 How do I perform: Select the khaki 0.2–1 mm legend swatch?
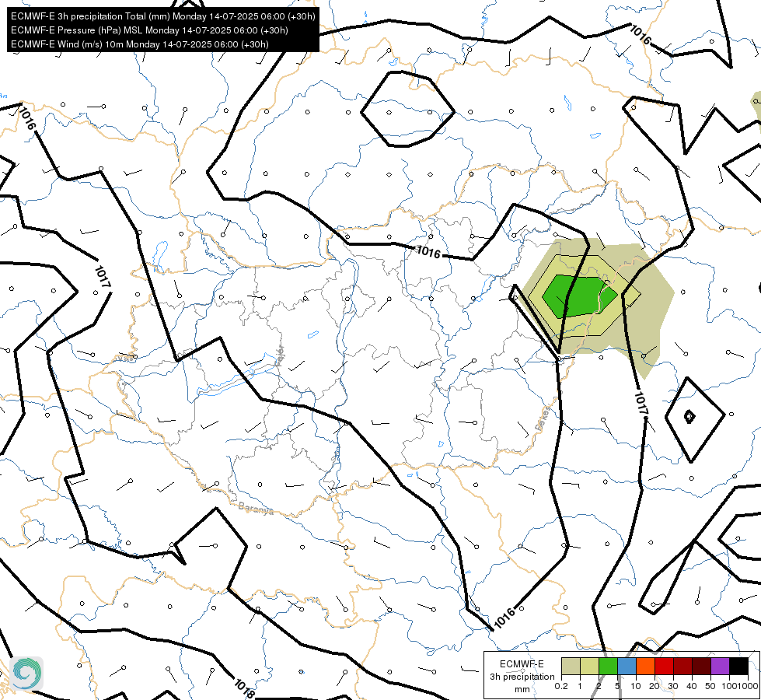(571, 666)
